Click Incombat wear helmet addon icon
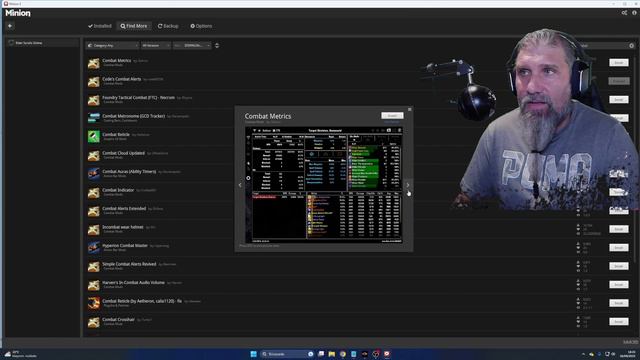 pyautogui.click(x=93, y=229)
